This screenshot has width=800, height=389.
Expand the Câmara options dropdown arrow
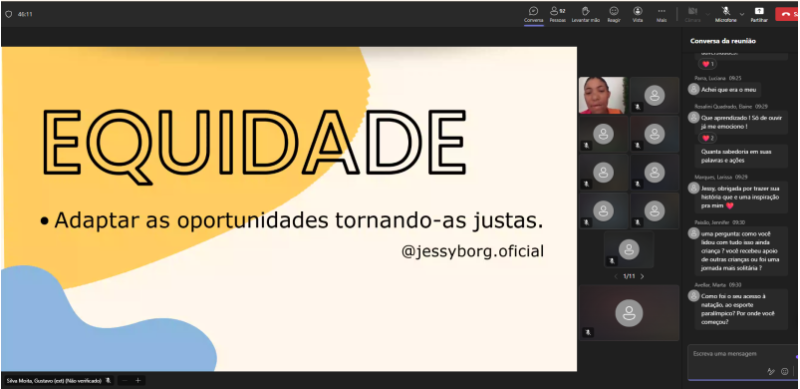(x=708, y=14)
